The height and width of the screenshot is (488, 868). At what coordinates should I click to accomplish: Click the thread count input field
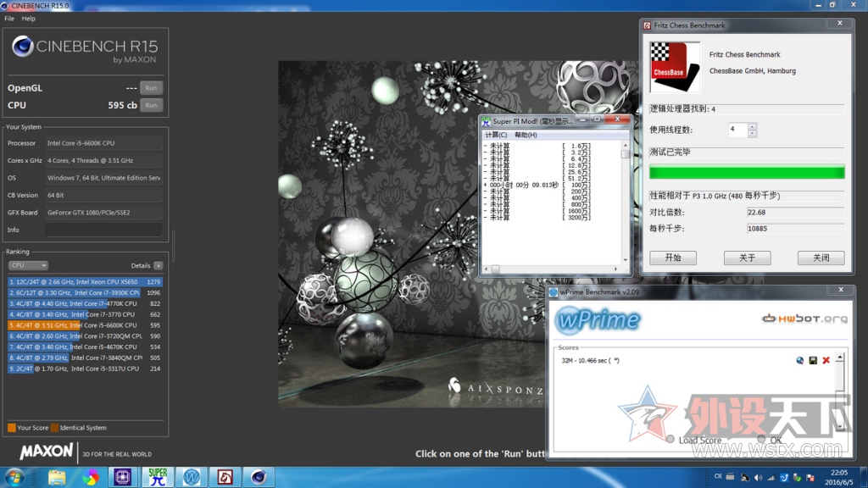pos(737,130)
